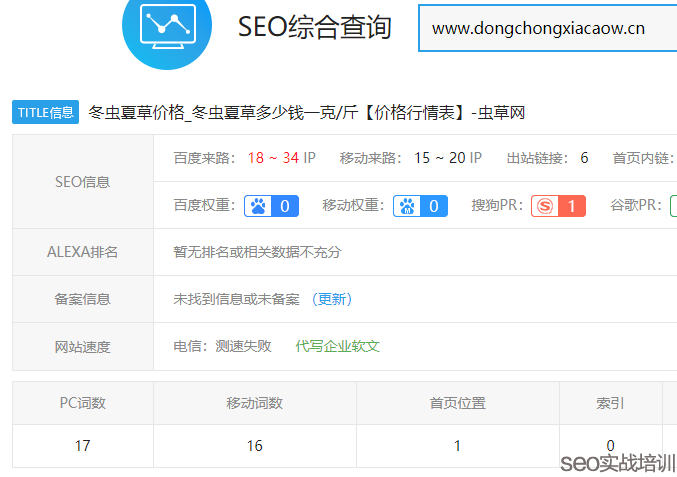Screen dimensions: 677x477
Task: Click the 索引 value 0
Action: 610,445
